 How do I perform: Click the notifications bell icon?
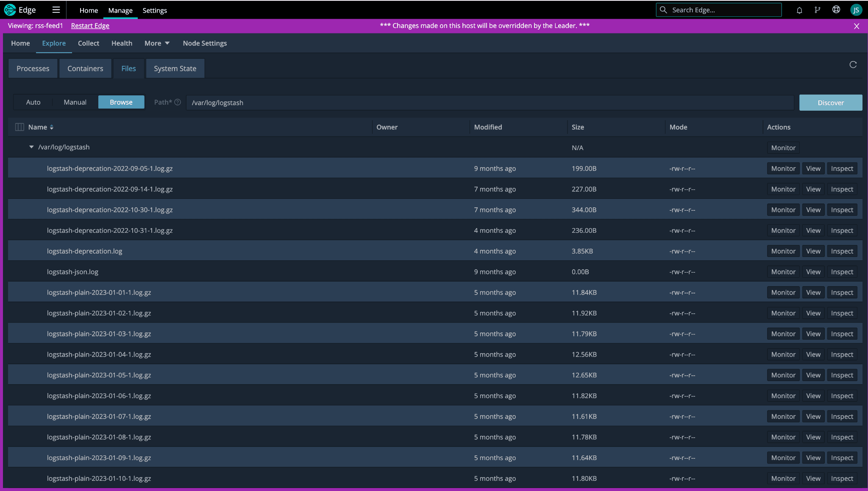pyautogui.click(x=799, y=10)
